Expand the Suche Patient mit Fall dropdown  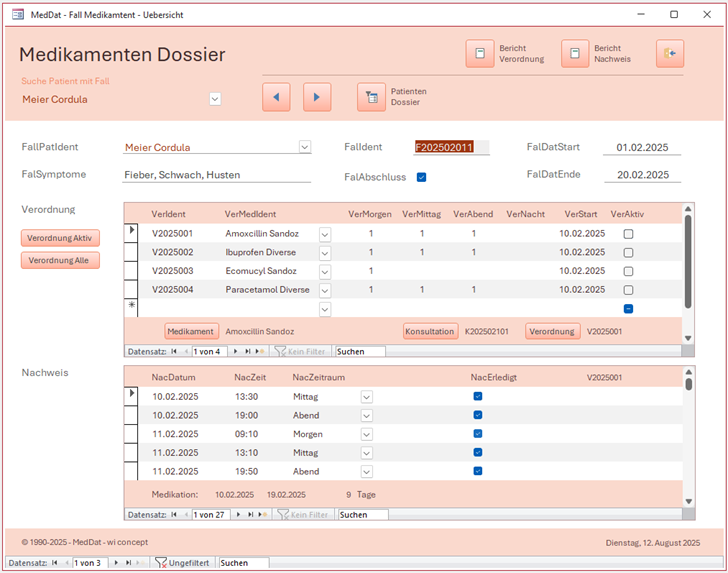(214, 99)
